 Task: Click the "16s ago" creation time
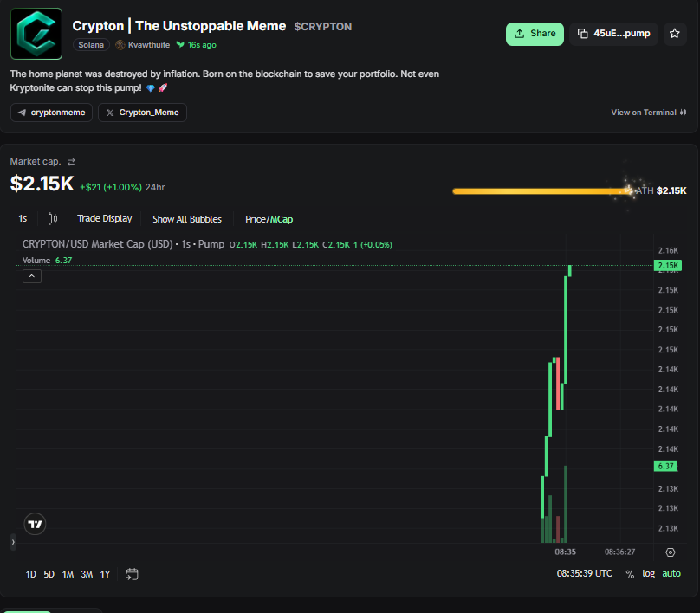(202, 45)
